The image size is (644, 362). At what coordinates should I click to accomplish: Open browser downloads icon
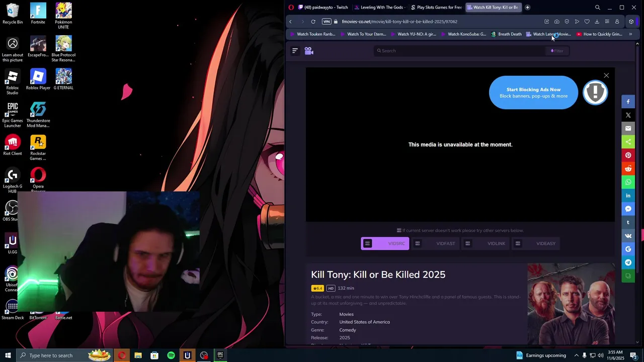coord(597,22)
